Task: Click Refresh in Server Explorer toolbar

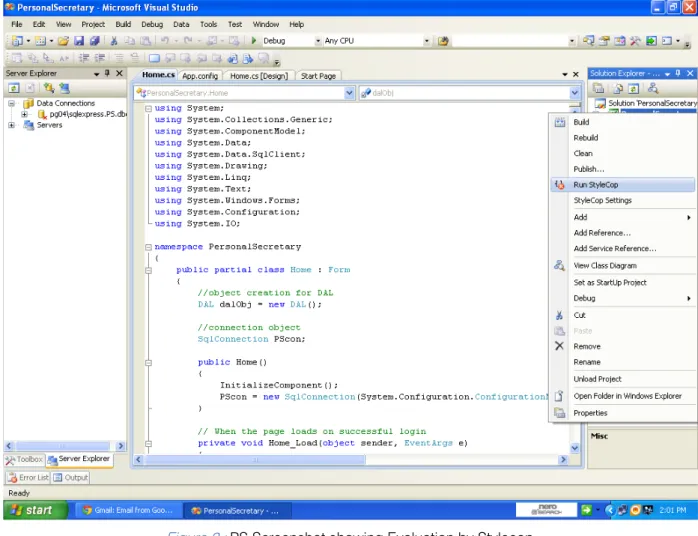Action: click(14, 88)
